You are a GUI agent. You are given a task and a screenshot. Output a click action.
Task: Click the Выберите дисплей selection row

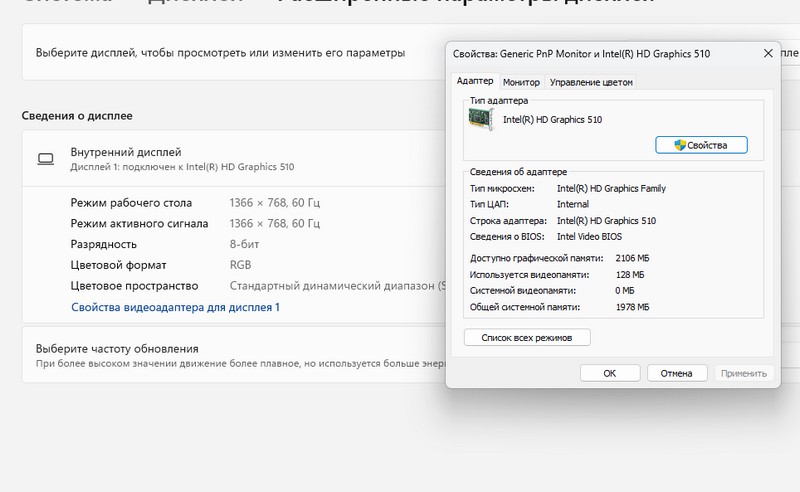coord(220,53)
